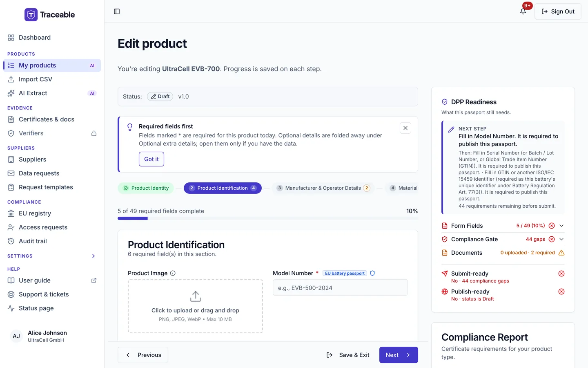Screen dimensions: 588x368
Task: Click the upload icon in Product Image dropzone
Action: point(196,296)
